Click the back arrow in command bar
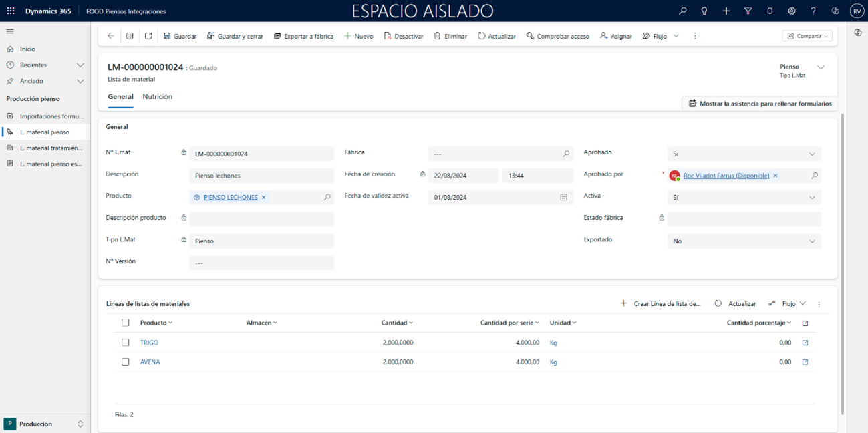 (x=111, y=36)
